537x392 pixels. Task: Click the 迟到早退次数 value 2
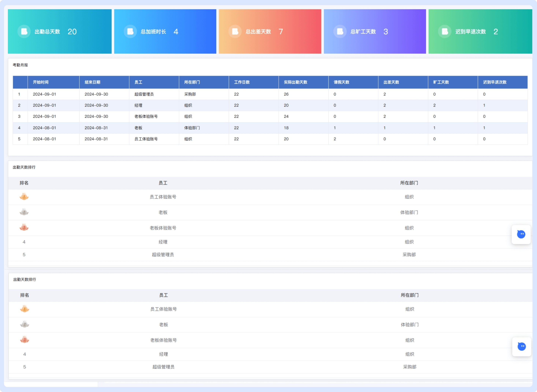[495, 32]
